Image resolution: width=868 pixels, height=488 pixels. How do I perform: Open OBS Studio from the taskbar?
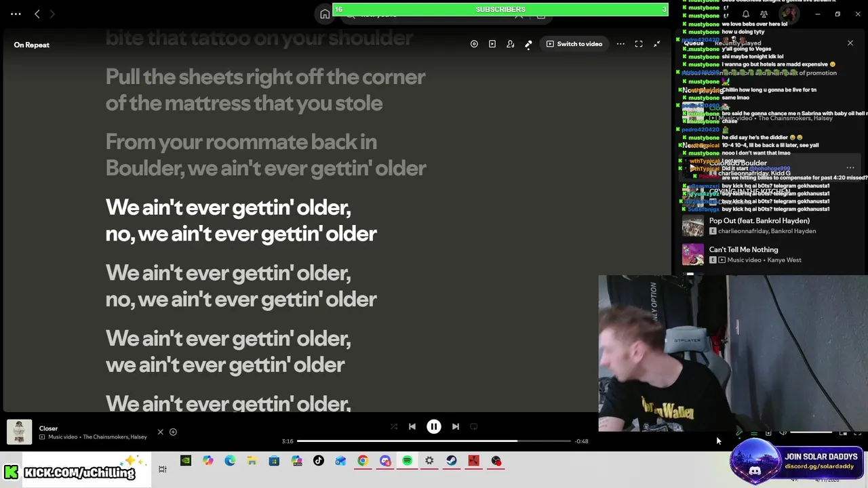point(496,461)
